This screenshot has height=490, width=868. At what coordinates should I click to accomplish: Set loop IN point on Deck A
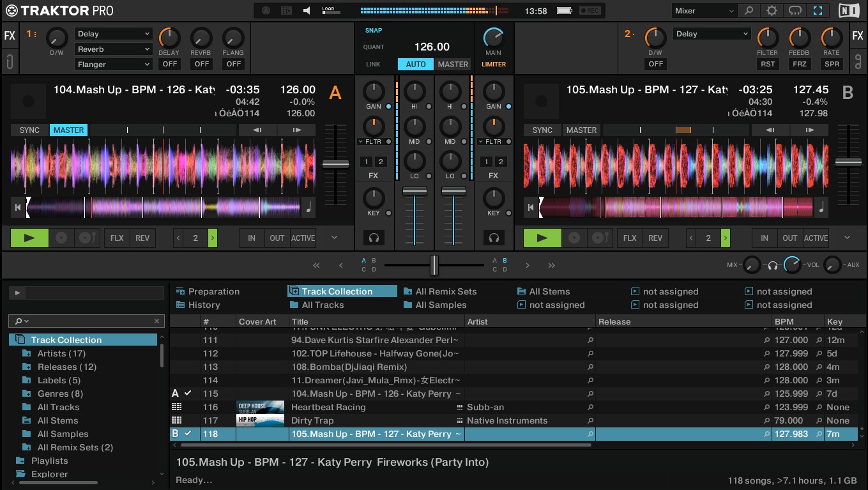pos(252,238)
